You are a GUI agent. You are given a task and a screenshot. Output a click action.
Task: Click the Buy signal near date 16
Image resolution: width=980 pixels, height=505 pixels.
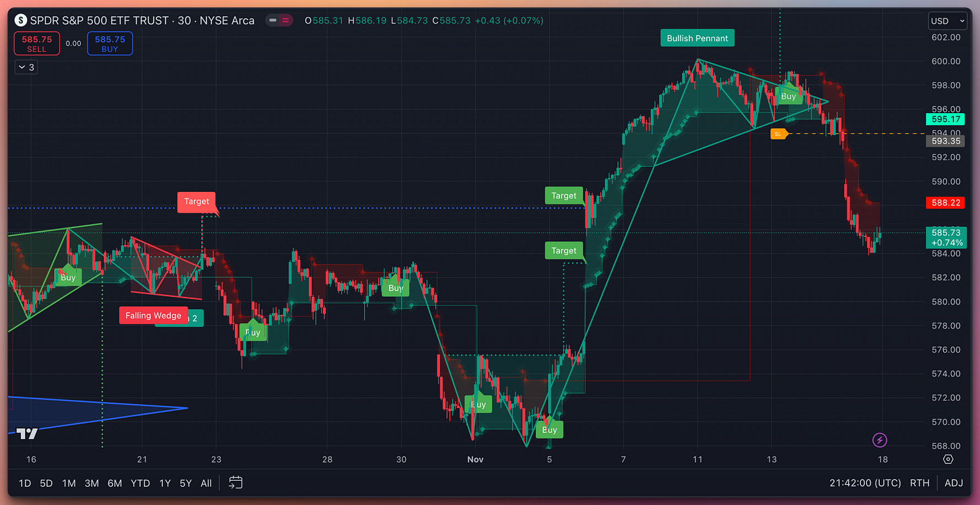pyautogui.click(x=68, y=277)
